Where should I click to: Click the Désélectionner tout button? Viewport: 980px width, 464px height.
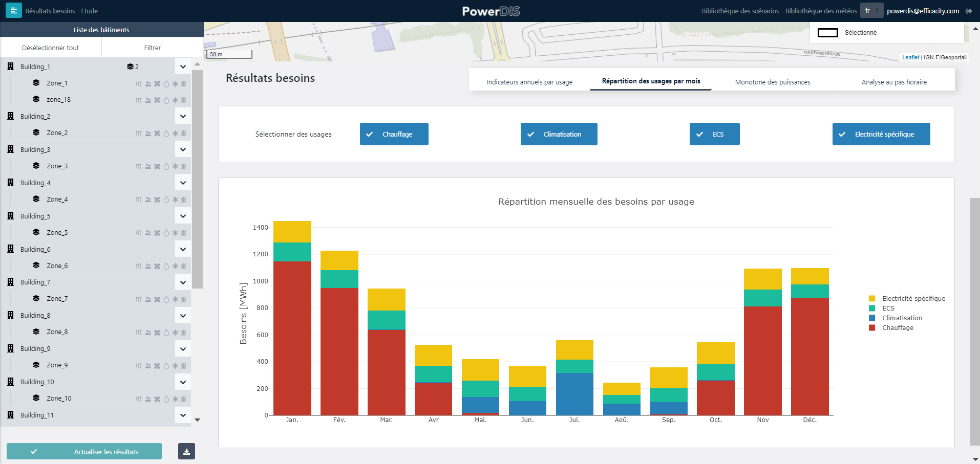(x=51, y=48)
